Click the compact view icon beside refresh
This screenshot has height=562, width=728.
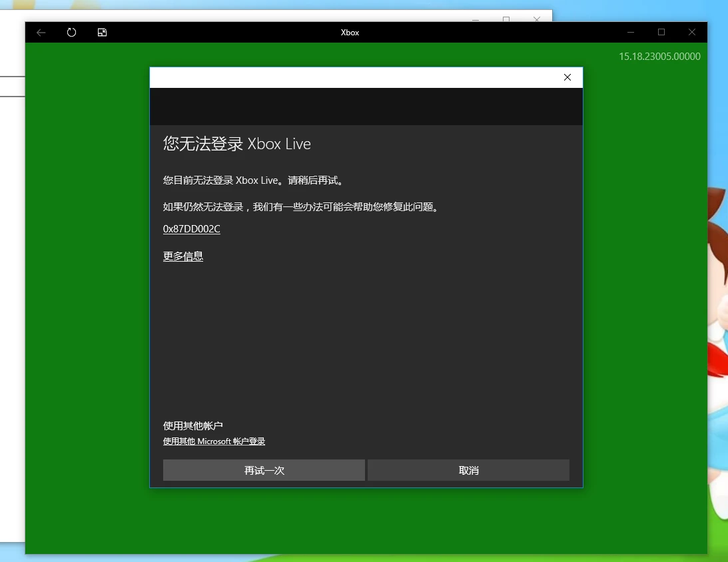102,32
